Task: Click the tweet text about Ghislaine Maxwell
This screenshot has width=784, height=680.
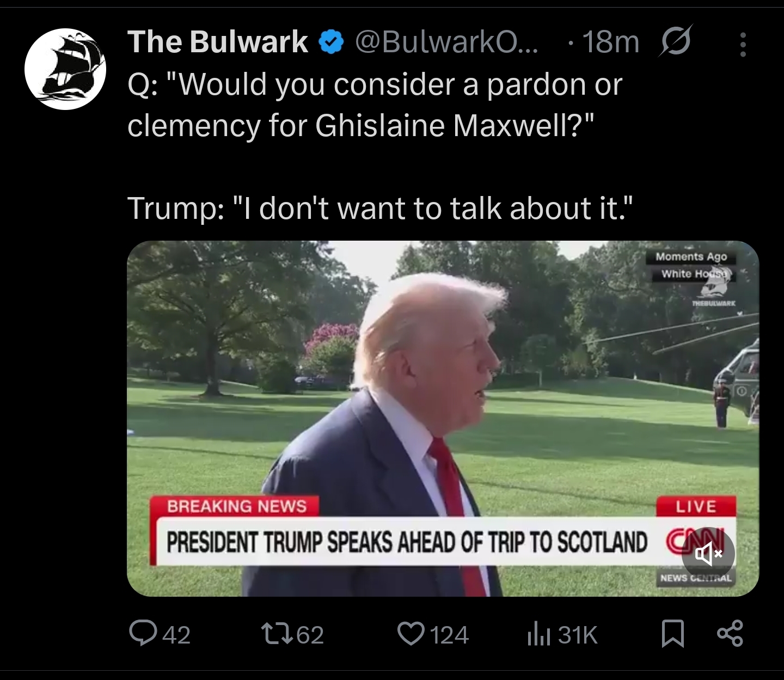Action: click(x=375, y=146)
